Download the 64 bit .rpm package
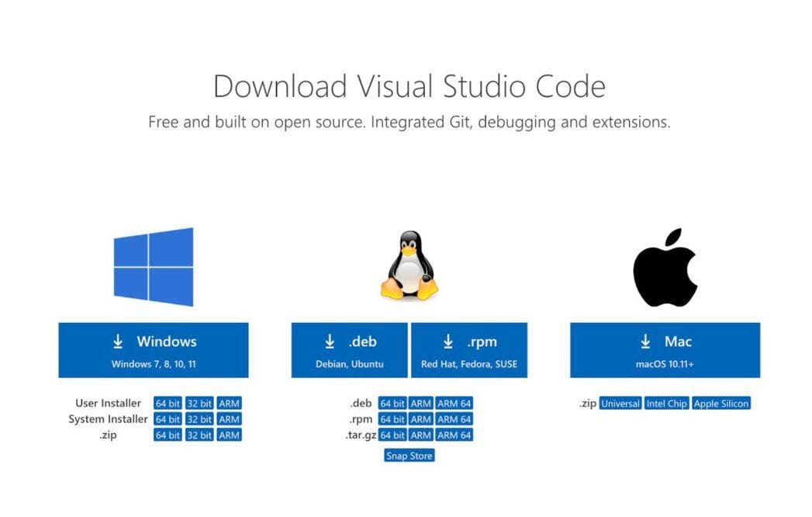The image size is (812, 517). click(391, 418)
